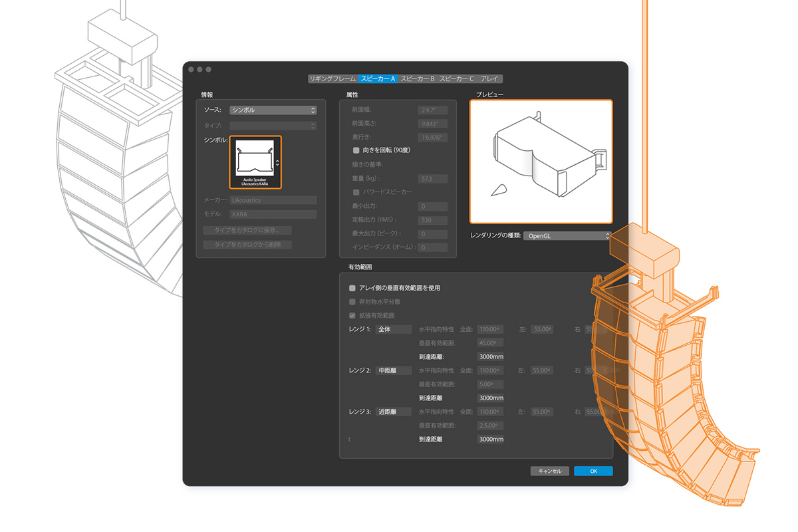Open the ソース dropdown showing シンボル
The height and width of the screenshot is (532, 798).
(273, 110)
